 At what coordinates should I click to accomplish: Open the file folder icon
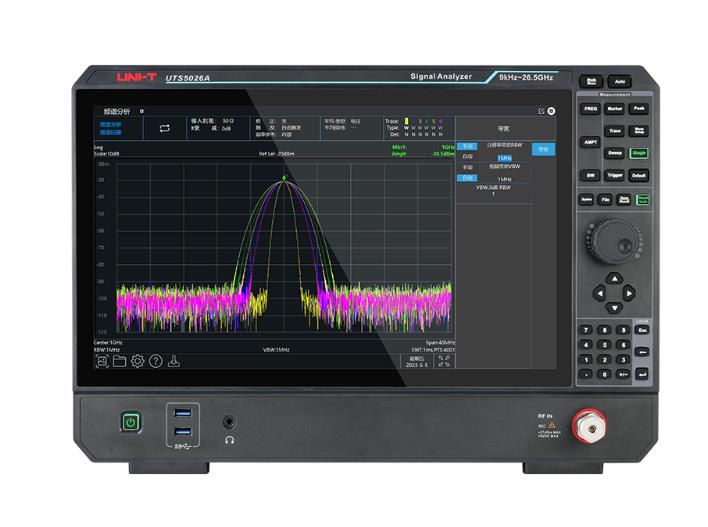(119, 361)
